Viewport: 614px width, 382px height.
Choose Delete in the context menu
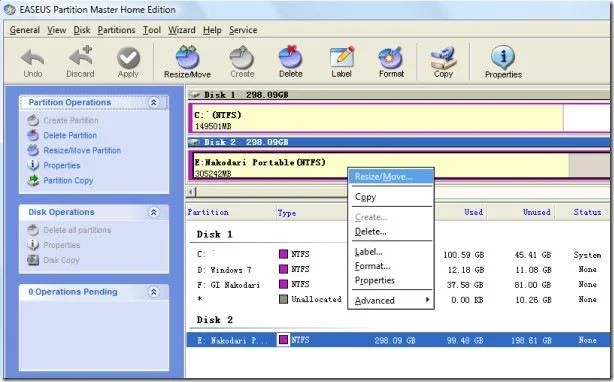point(391,232)
